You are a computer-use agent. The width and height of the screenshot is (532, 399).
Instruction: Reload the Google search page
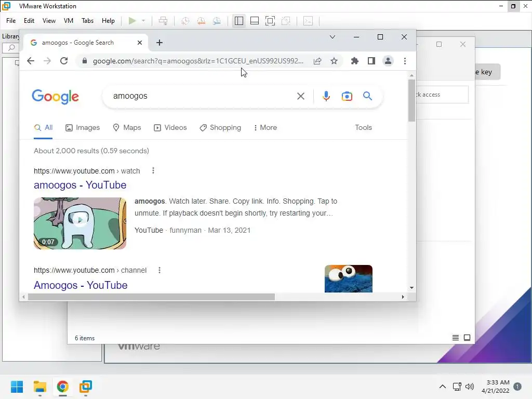(64, 61)
